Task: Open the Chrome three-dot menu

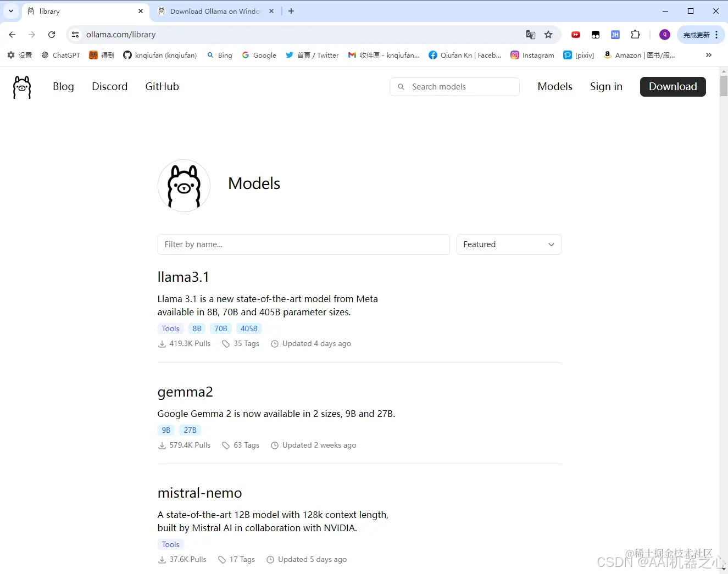Action: [716, 35]
